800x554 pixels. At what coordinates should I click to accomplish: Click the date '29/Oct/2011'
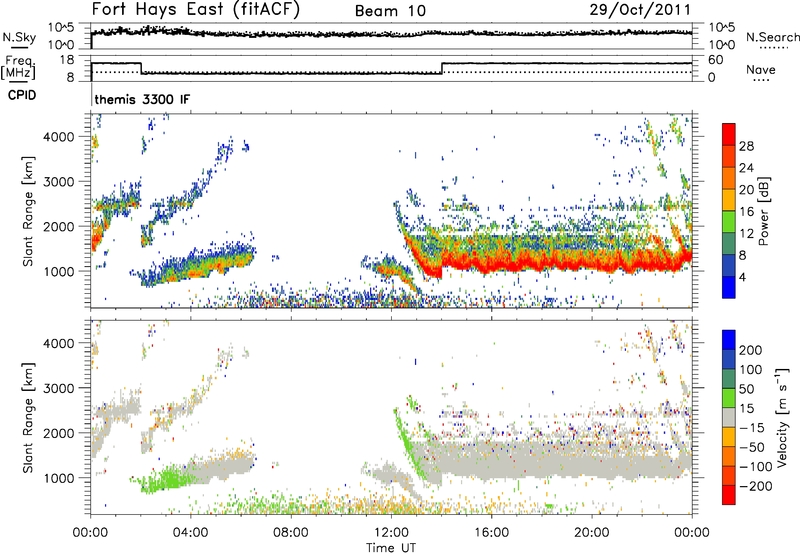point(640,10)
